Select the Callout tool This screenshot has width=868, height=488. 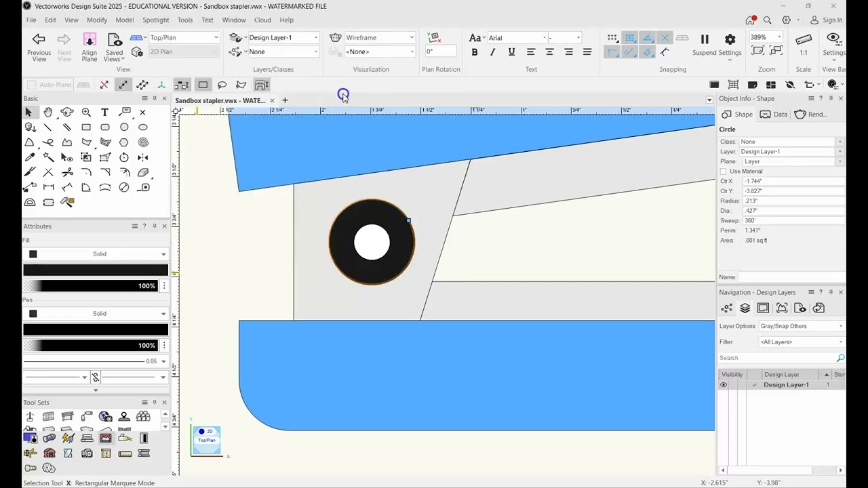point(124,113)
